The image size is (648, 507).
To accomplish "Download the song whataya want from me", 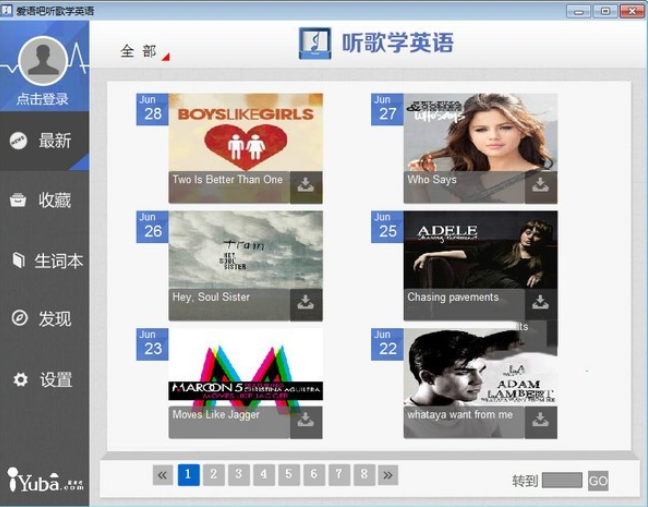I will [x=541, y=421].
